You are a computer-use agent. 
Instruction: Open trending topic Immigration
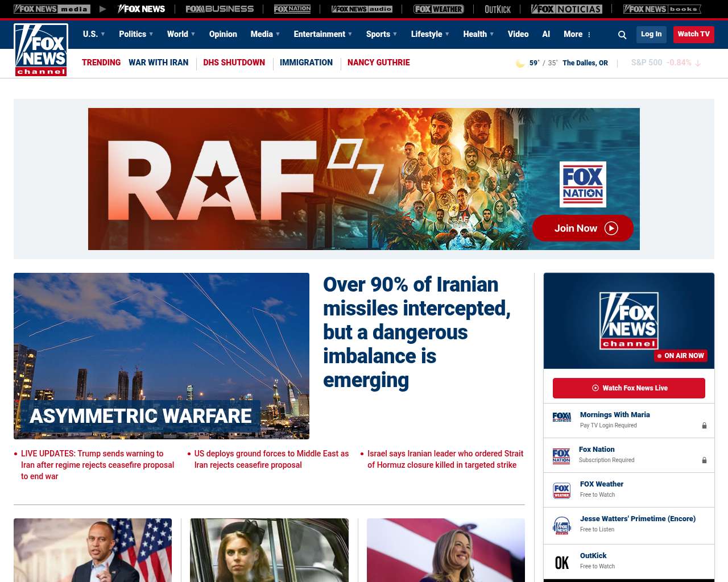(306, 63)
